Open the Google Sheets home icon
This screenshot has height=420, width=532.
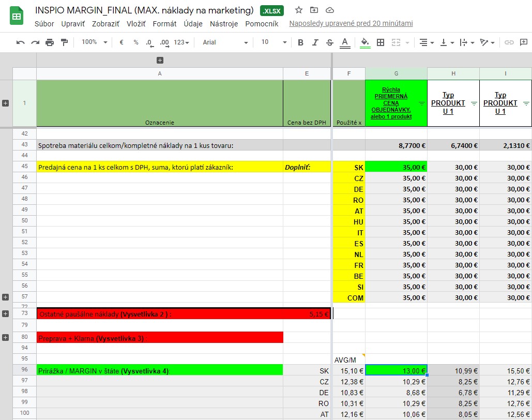(x=17, y=17)
